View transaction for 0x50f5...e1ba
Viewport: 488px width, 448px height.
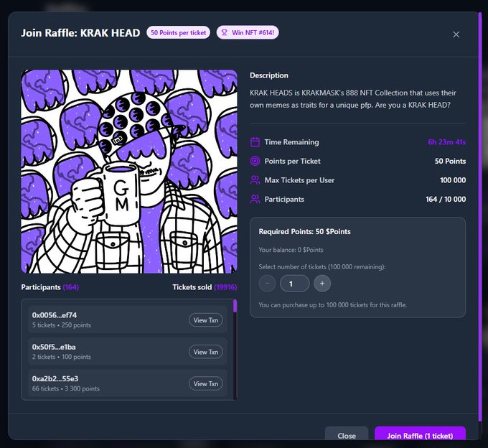[x=206, y=352]
